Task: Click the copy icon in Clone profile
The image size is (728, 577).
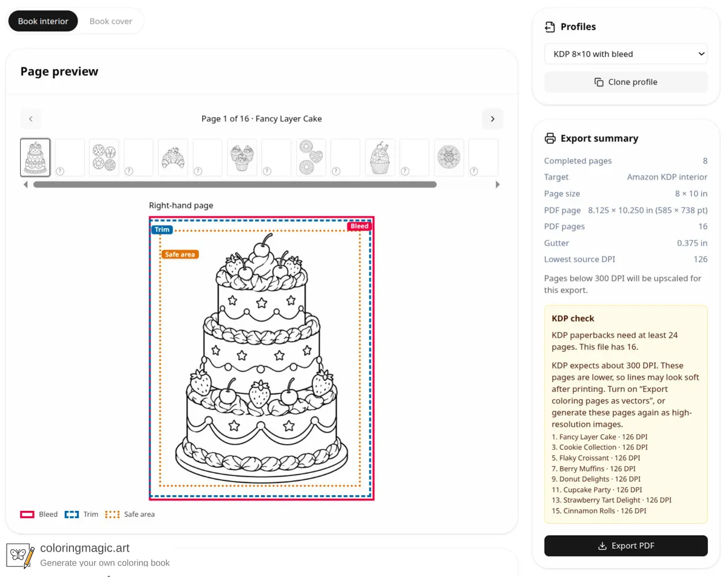Action: pos(599,82)
